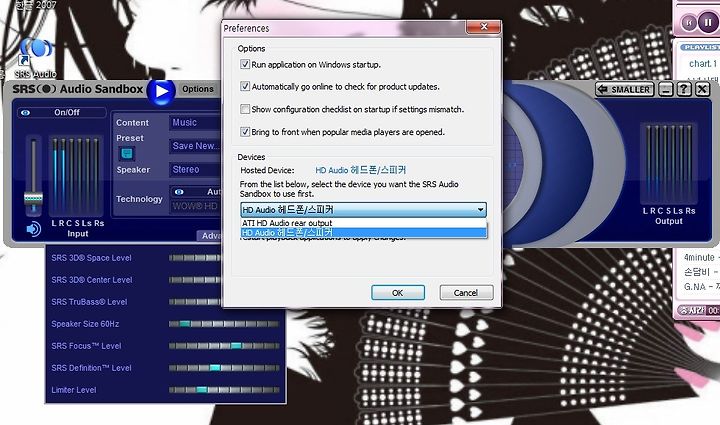Click the Hosted Device HD Audio text
This screenshot has width=720, height=425.
pos(360,170)
